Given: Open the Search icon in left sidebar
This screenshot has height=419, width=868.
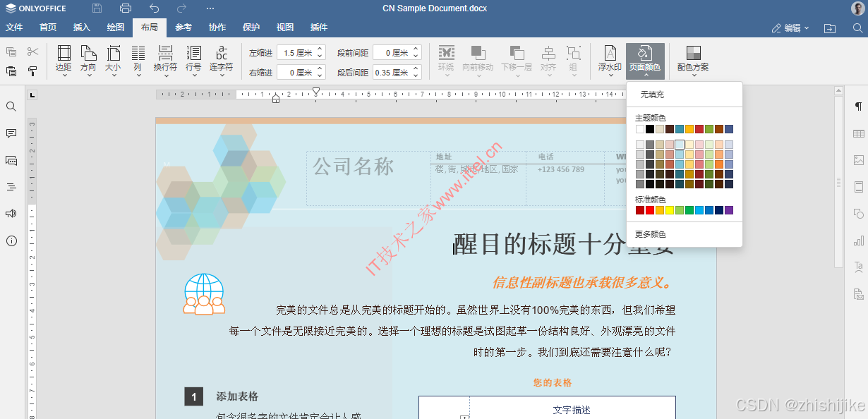Looking at the screenshot, I should pos(11,107).
